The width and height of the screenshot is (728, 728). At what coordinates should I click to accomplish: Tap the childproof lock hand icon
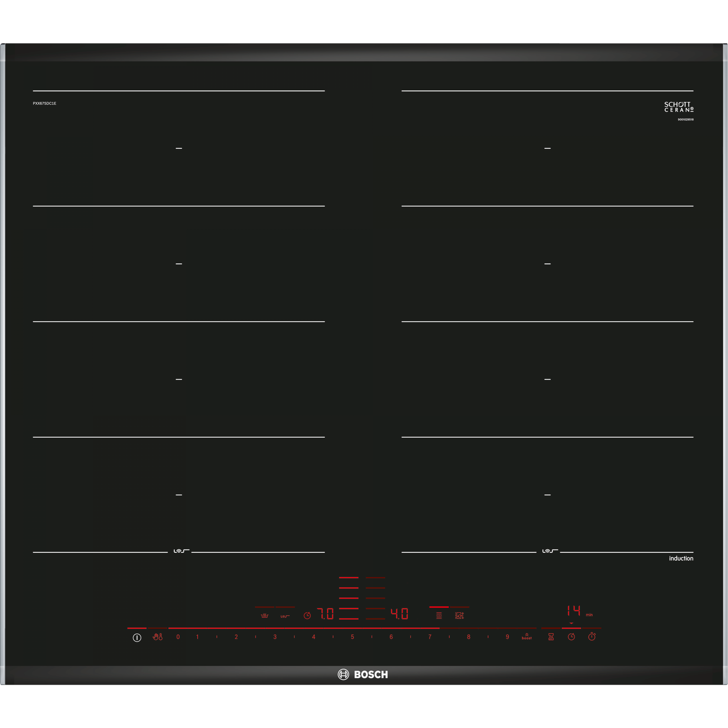click(x=157, y=637)
